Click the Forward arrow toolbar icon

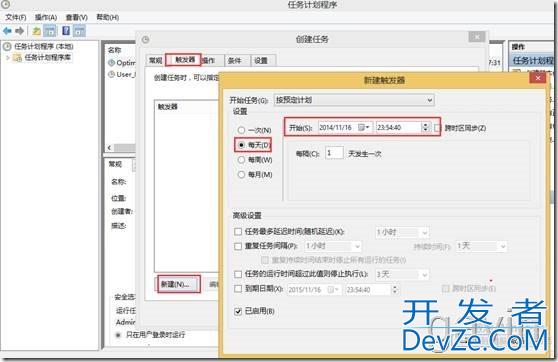(20, 31)
